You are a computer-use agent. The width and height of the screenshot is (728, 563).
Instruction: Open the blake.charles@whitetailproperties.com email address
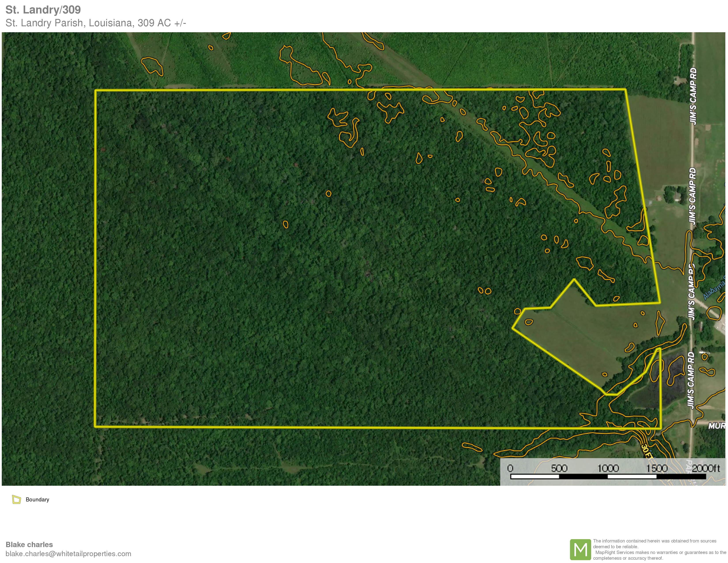pos(68,554)
